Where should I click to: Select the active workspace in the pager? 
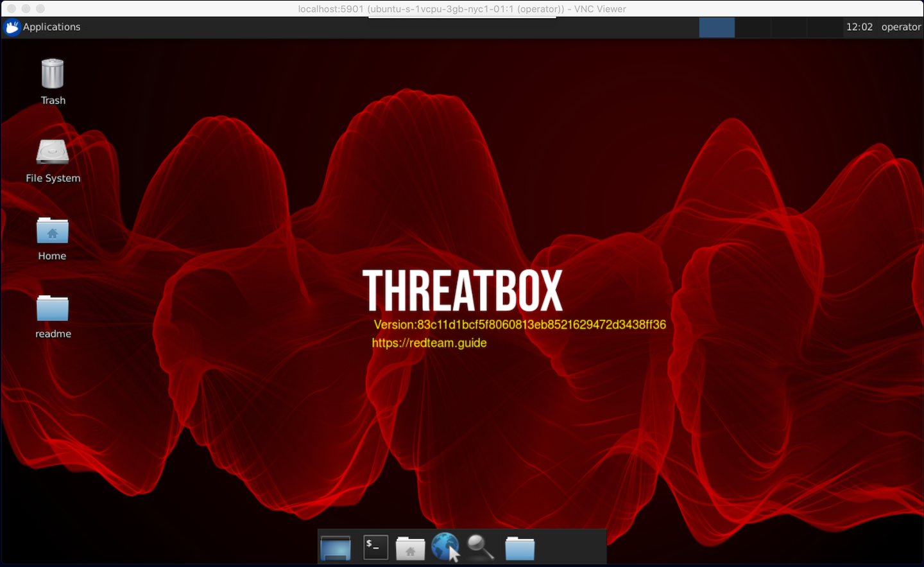[717, 27]
